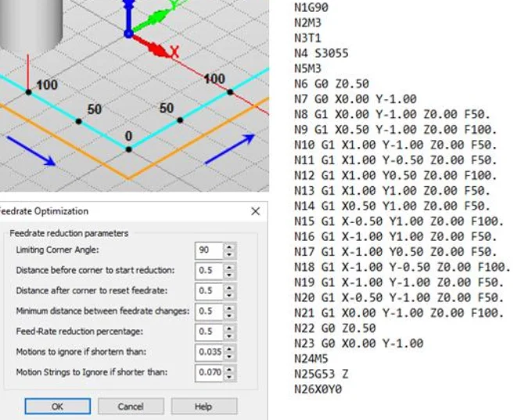
Task: Increase Motion Strings to Ignore value
Action: (x=229, y=368)
